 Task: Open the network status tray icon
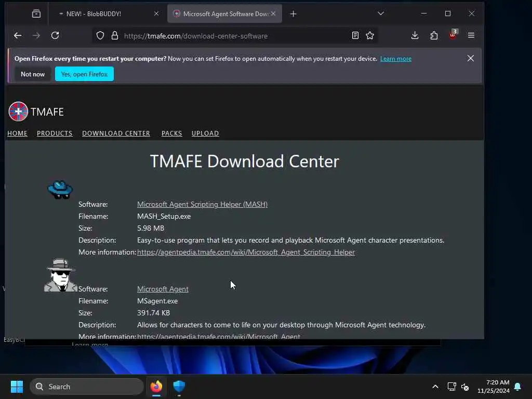(x=451, y=387)
